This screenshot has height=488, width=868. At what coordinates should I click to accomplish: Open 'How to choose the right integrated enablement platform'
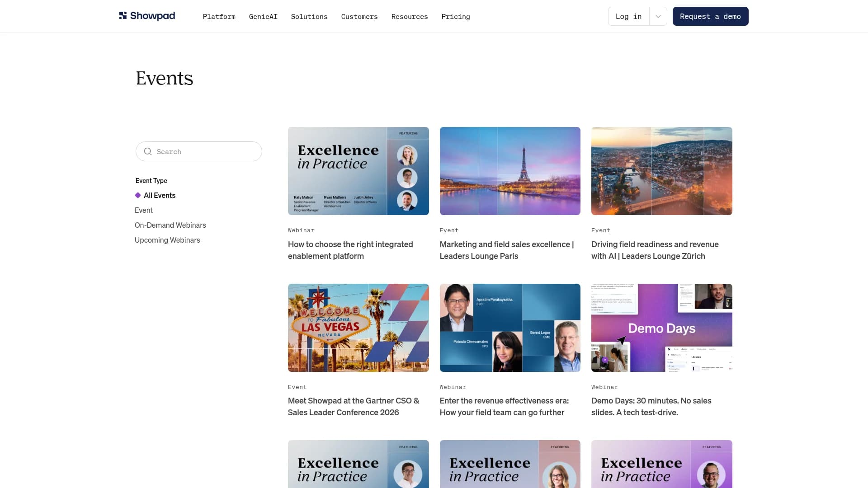(x=350, y=250)
